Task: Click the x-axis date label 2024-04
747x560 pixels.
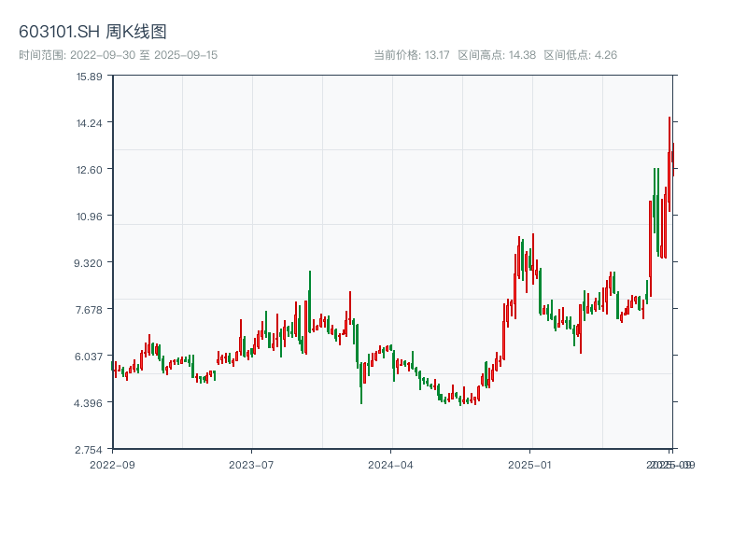Action: click(390, 465)
